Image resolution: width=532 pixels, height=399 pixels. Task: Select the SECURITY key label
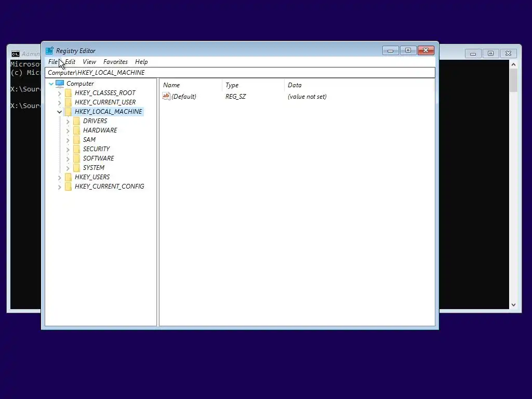tap(96, 149)
